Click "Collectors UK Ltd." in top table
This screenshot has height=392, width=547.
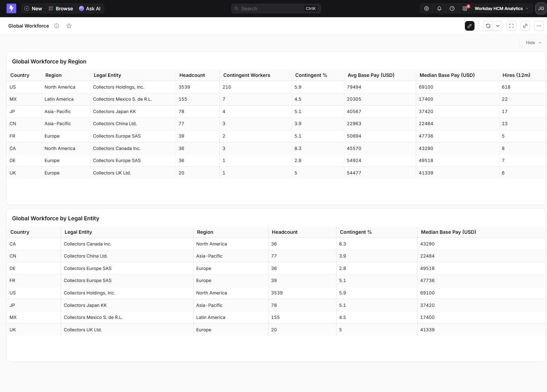pos(112,173)
